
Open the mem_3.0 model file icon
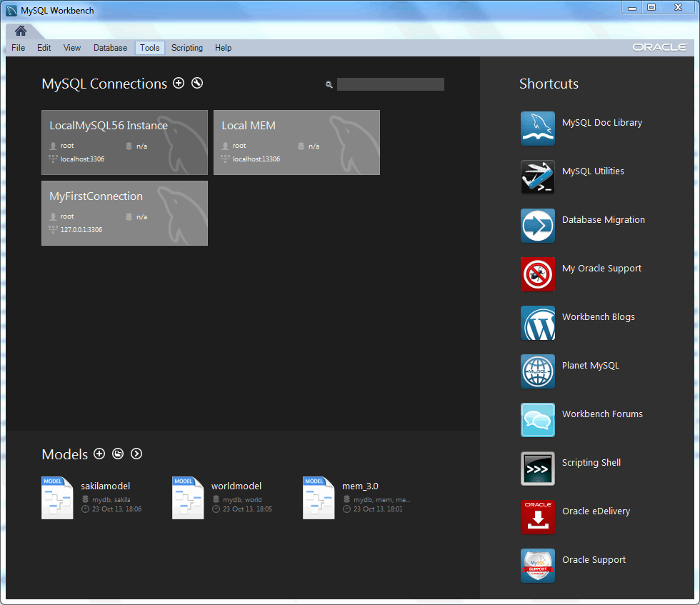pyautogui.click(x=319, y=498)
